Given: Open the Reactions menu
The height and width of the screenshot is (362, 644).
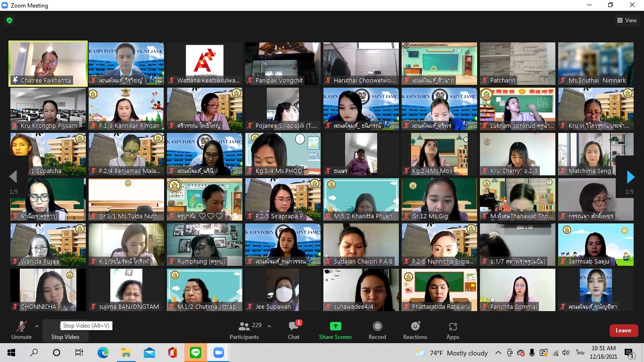Looking at the screenshot, I should click(x=415, y=329).
